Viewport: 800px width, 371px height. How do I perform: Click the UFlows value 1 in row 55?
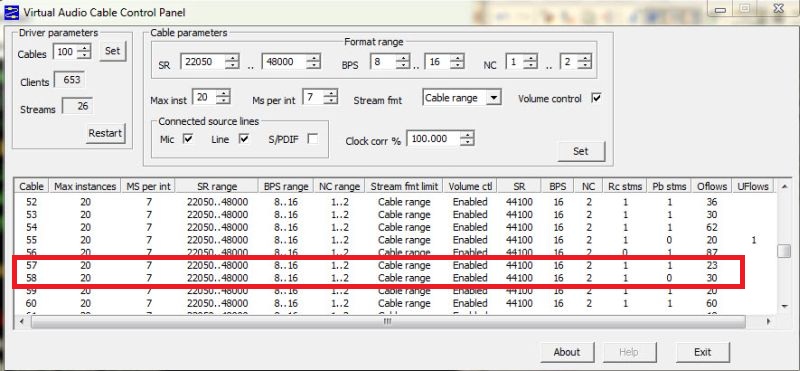coord(754,240)
